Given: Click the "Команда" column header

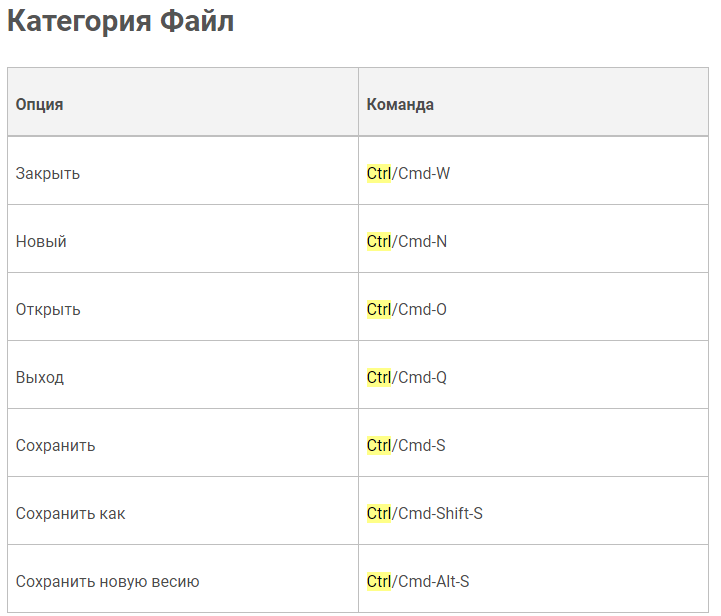Looking at the screenshot, I should (x=400, y=104).
